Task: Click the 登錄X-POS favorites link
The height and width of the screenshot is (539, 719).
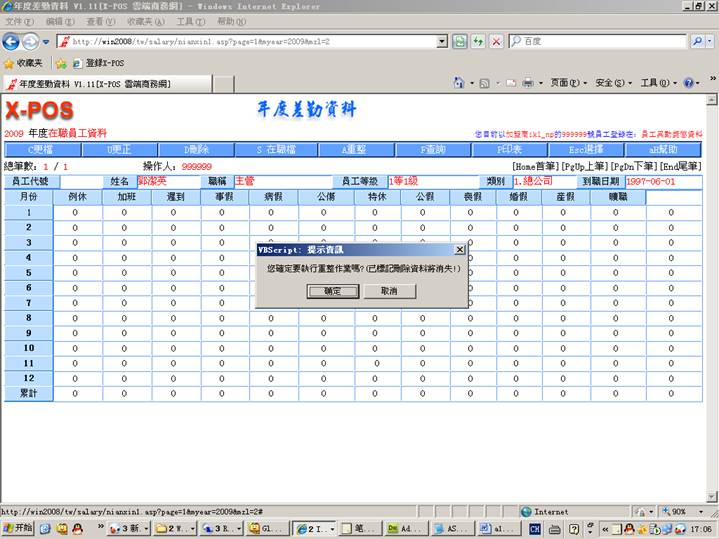Action: (x=97, y=63)
